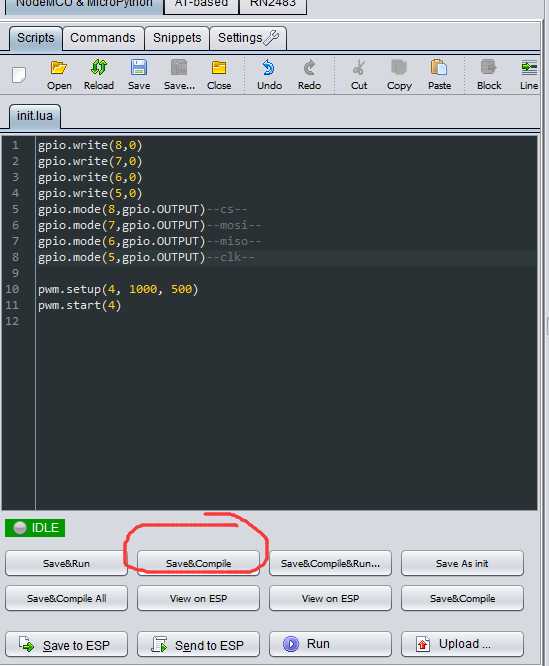Click the Upload ... button

(462, 644)
